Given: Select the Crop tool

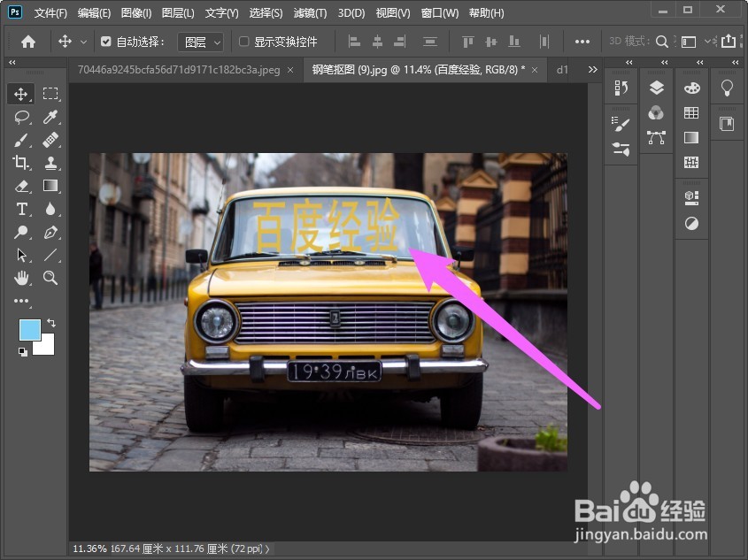Looking at the screenshot, I should 21,163.
